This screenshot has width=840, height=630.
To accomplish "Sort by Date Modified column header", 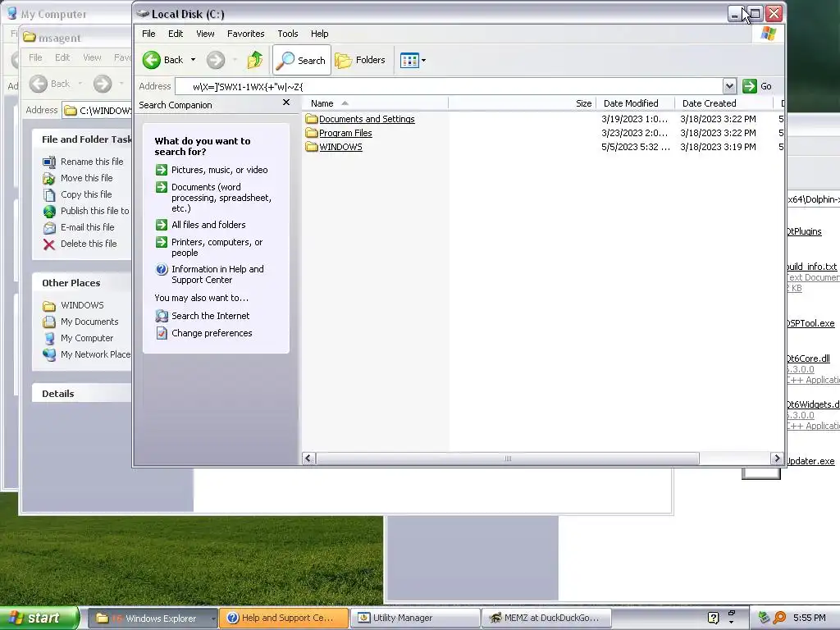I will coord(636,103).
